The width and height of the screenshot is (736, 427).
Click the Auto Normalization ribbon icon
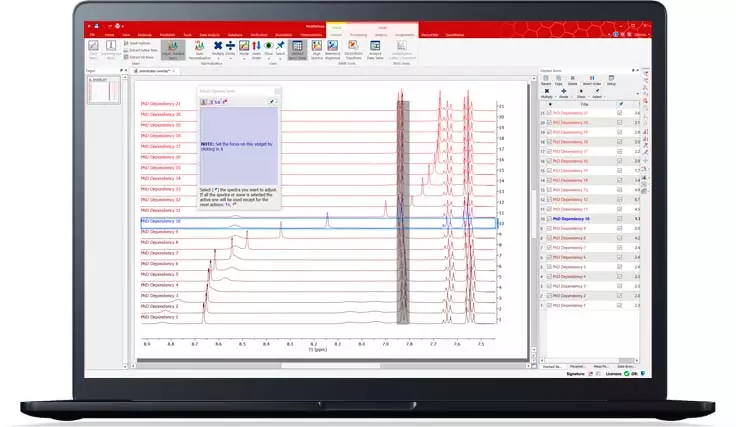pos(199,46)
